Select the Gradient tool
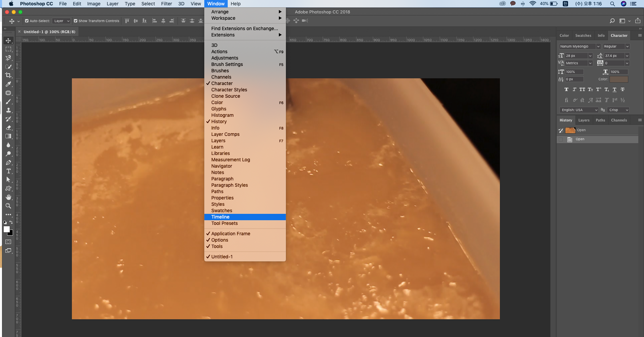Screen dimensions: 644x337 click(8, 136)
